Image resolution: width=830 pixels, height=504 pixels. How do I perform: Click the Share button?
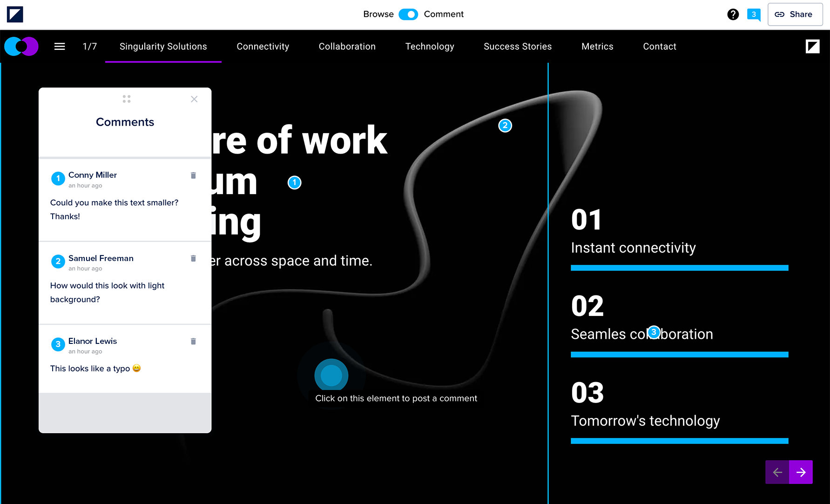tap(795, 14)
